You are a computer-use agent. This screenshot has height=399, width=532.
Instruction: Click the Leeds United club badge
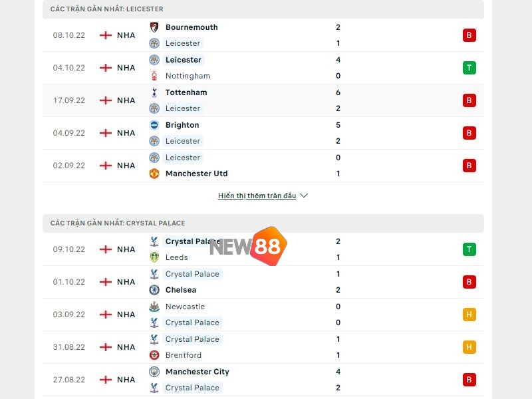pyautogui.click(x=153, y=257)
